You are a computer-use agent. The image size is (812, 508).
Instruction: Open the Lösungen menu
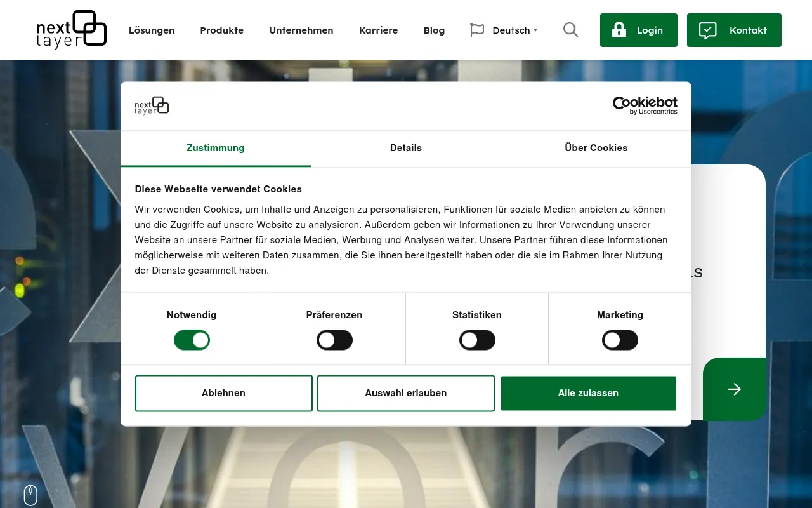[x=152, y=30]
